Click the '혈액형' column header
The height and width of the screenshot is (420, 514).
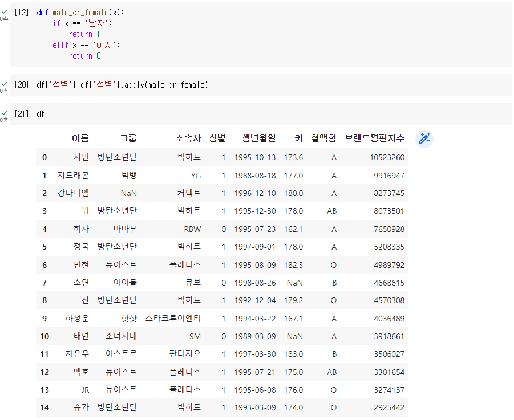[323, 138]
